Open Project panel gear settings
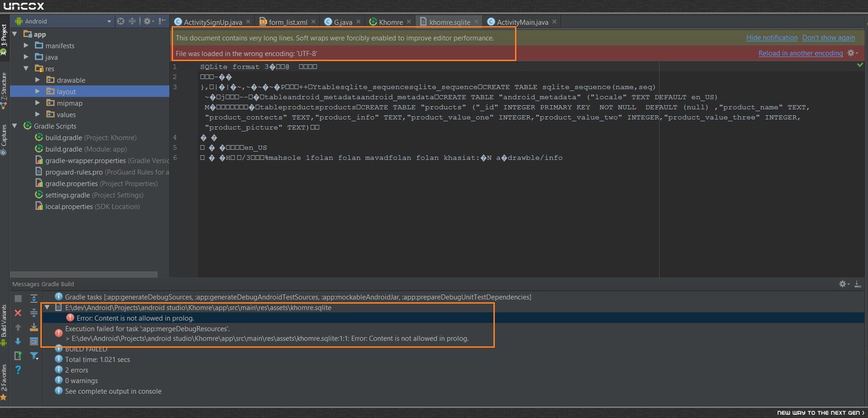 [x=147, y=21]
